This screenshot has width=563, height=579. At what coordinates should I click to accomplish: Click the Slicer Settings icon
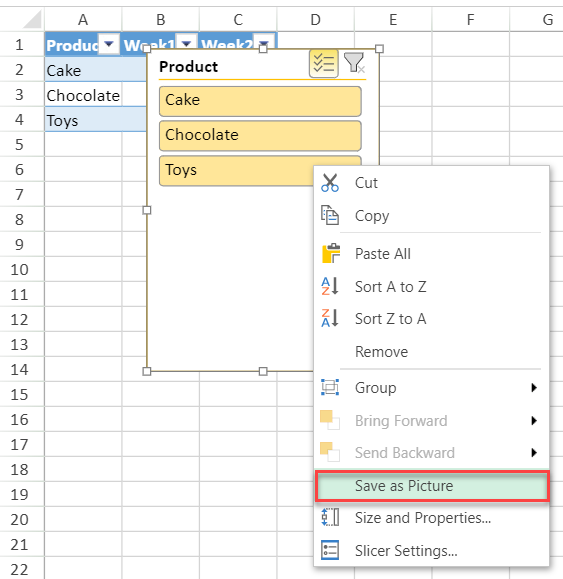pos(330,550)
